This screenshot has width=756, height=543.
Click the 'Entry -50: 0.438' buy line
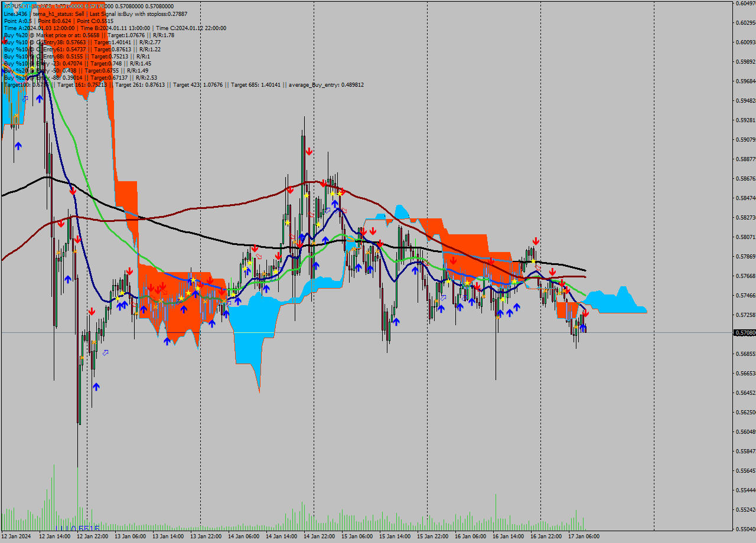click(x=76, y=70)
